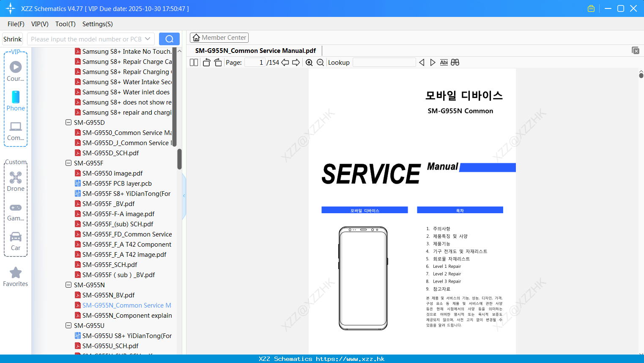Open SM-G955F_FD_Common Service file
The width and height of the screenshot is (644, 363).
tap(127, 234)
